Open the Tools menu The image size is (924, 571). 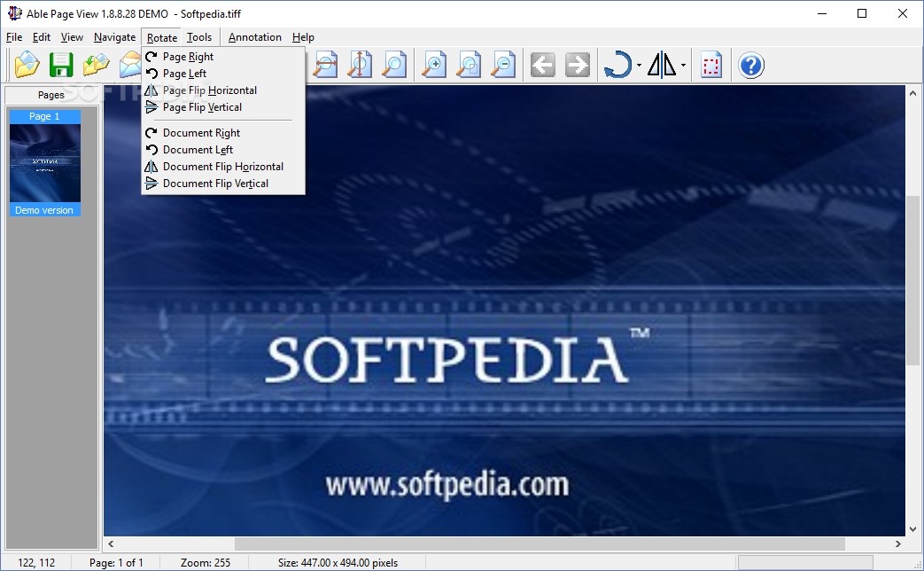[x=199, y=37]
